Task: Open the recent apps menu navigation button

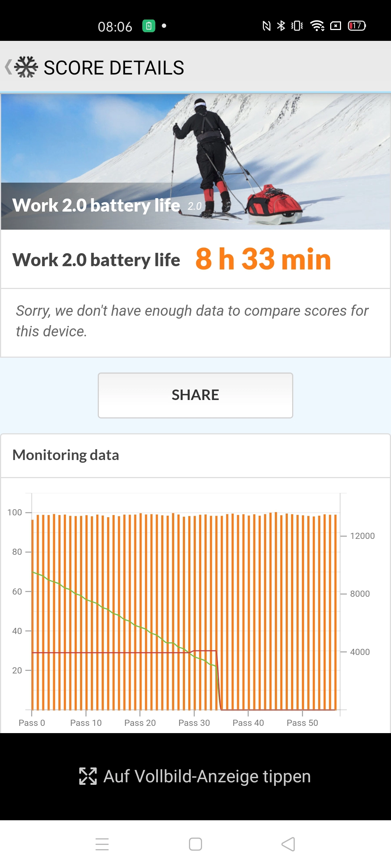Action: pyautogui.click(x=102, y=844)
